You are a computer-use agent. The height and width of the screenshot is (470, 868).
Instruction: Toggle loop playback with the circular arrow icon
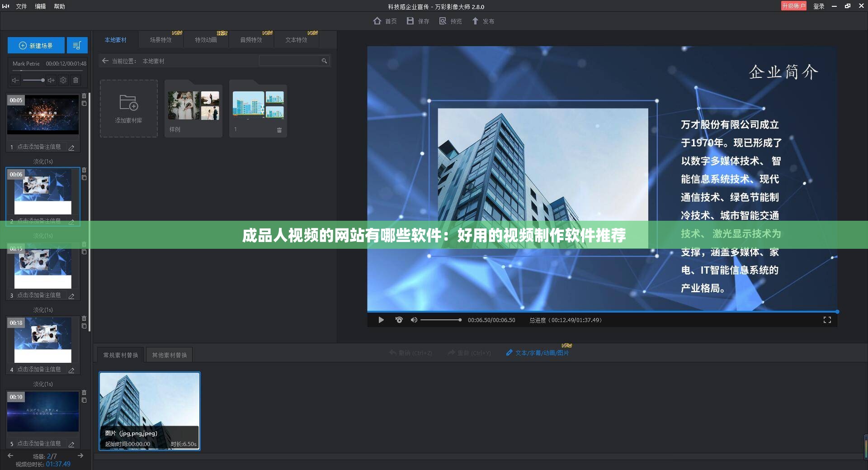pyautogui.click(x=399, y=320)
